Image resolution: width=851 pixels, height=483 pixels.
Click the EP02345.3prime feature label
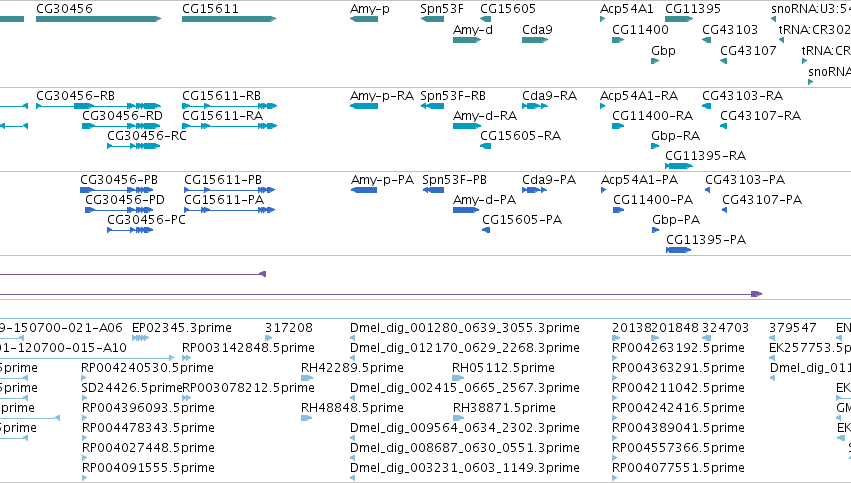click(182, 328)
